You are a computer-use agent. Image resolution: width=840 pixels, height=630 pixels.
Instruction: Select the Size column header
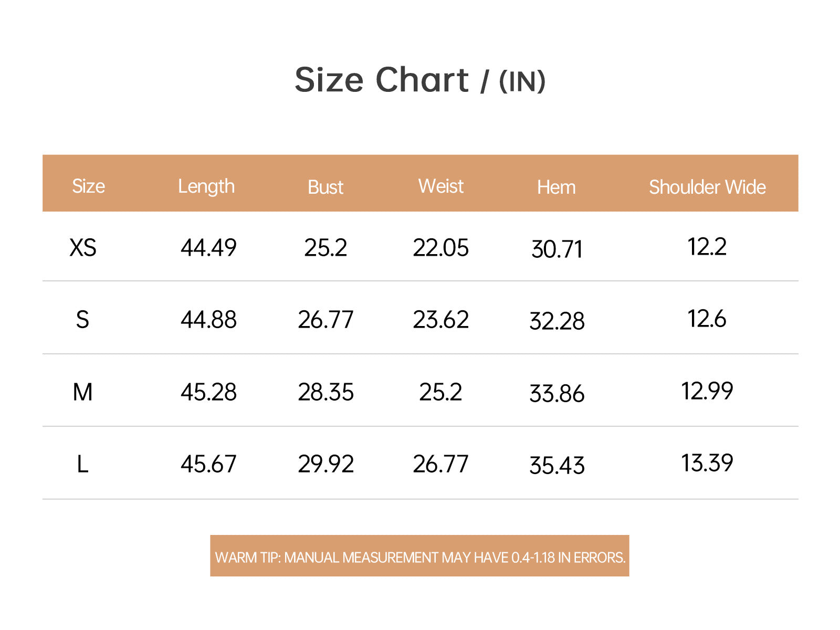pyautogui.click(x=88, y=186)
